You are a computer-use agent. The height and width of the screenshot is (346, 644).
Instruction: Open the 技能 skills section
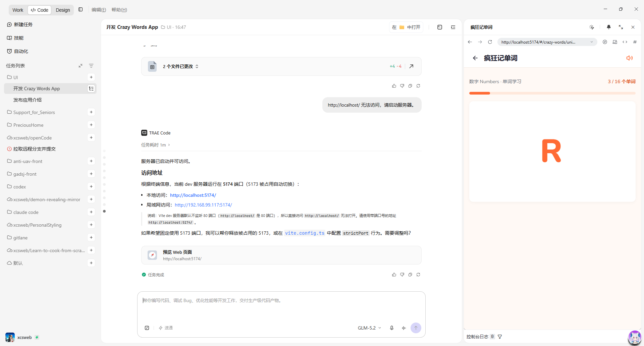[15, 38]
